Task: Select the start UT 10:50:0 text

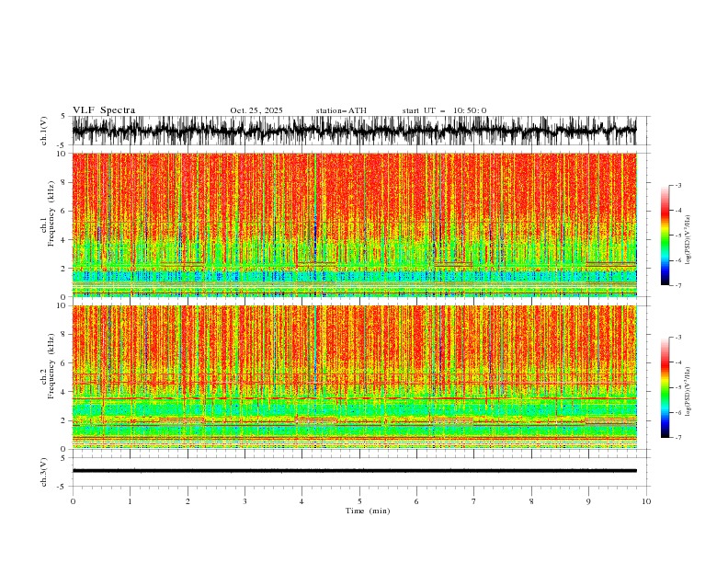Action: coord(444,110)
